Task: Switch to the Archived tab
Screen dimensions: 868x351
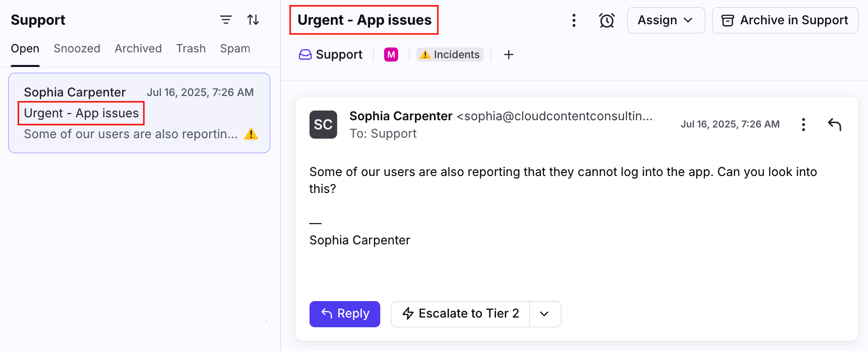Action: (x=138, y=48)
